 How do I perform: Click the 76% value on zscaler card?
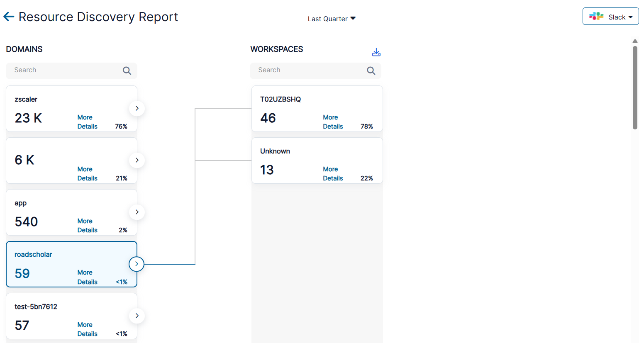121,126
